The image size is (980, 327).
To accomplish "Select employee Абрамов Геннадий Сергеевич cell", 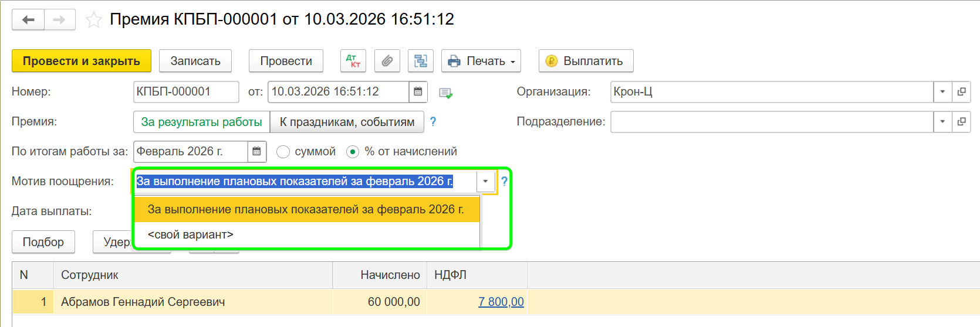I will pos(193,302).
